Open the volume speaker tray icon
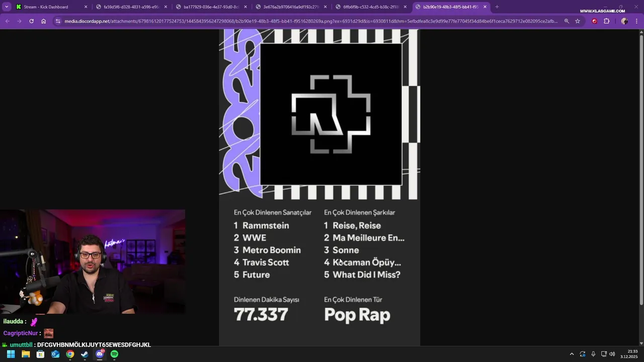The height and width of the screenshot is (362, 644). tap(612, 354)
